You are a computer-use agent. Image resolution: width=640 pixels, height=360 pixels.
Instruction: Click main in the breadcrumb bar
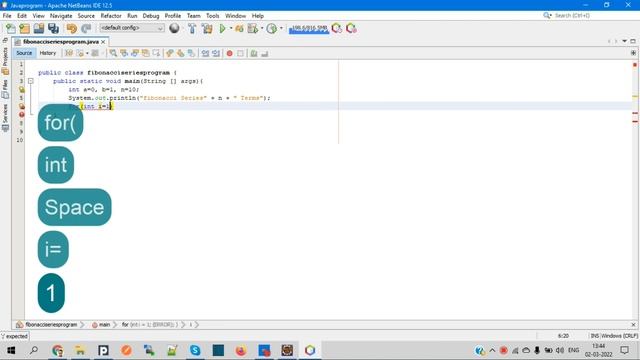click(101, 324)
